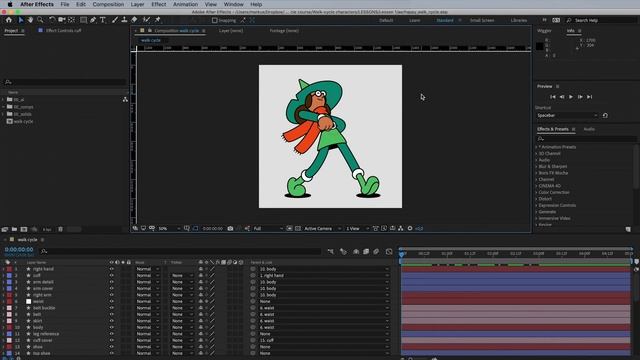Switch to the Audio panel tab
This screenshot has width=640, height=360.
pyautogui.click(x=589, y=129)
